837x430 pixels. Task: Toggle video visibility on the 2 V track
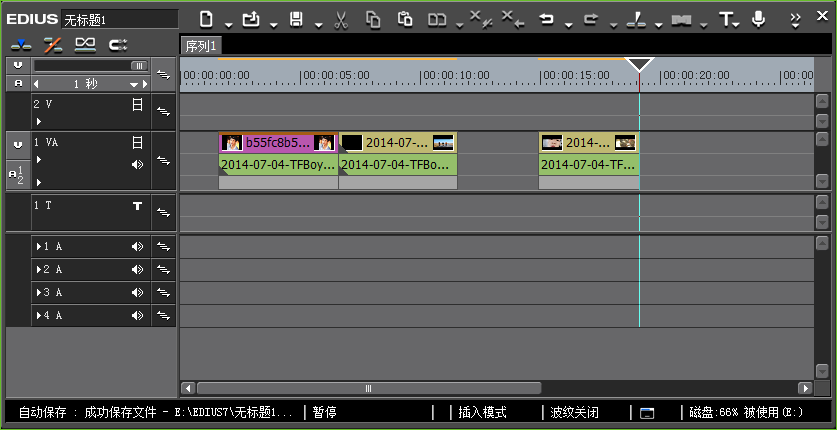(x=138, y=104)
